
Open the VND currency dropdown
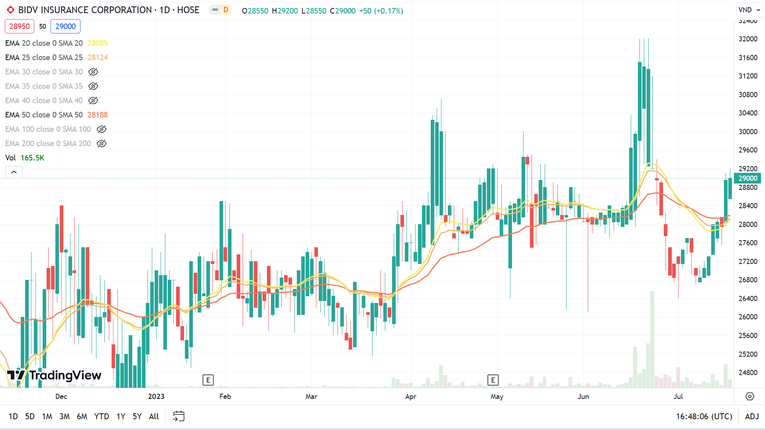point(749,10)
